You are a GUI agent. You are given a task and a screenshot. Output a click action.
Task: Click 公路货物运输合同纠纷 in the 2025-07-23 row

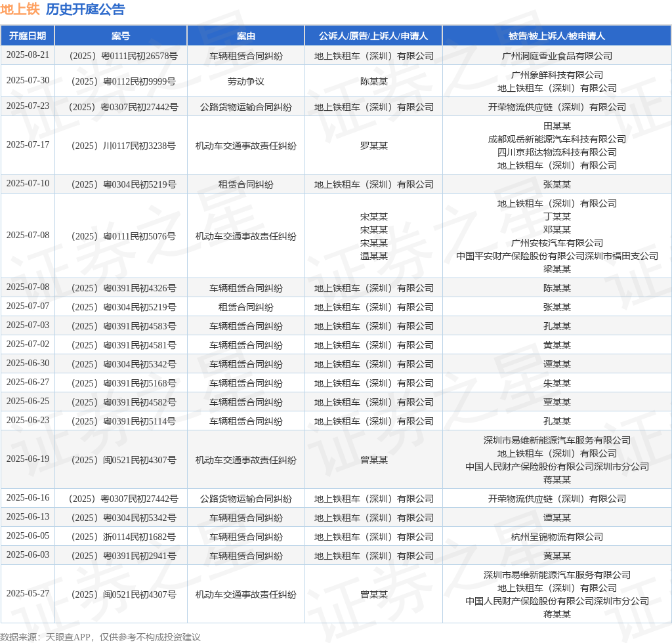click(246, 107)
